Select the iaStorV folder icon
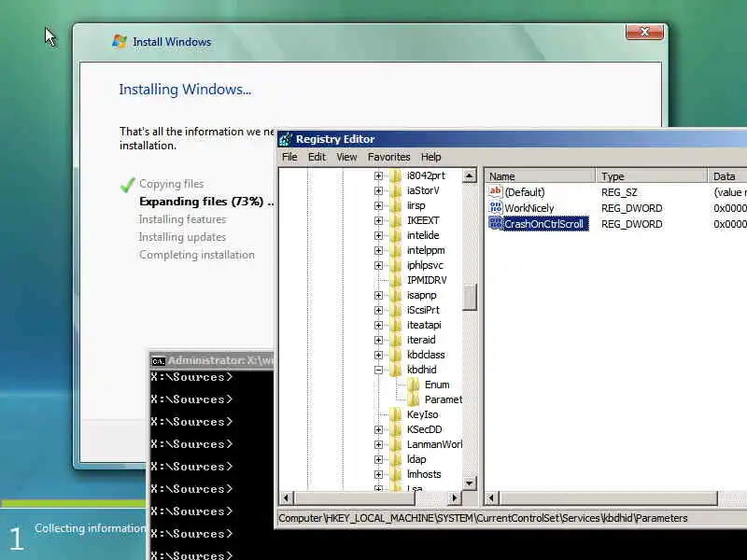The width and height of the screenshot is (747, 560). click(x=395, y=190)
